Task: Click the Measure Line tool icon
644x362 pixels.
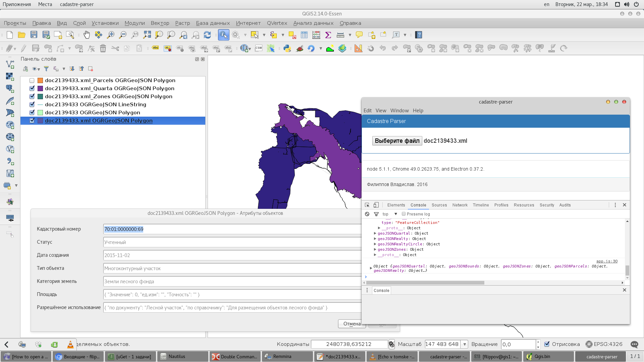Action: click(340, 35)
